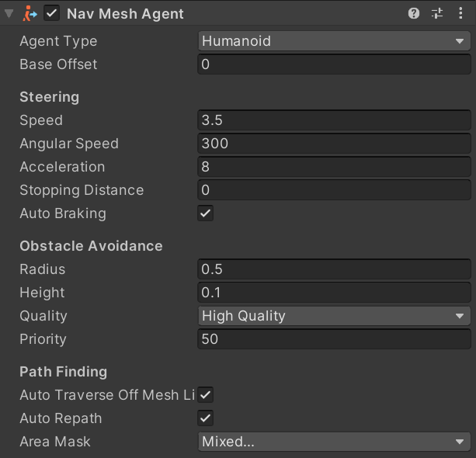Click the Path Finding section header

64,372
